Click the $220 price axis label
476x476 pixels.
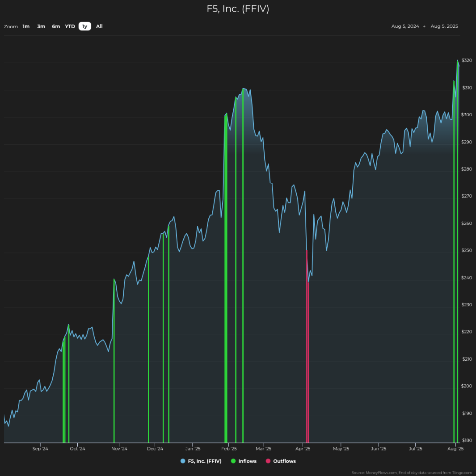467,332
